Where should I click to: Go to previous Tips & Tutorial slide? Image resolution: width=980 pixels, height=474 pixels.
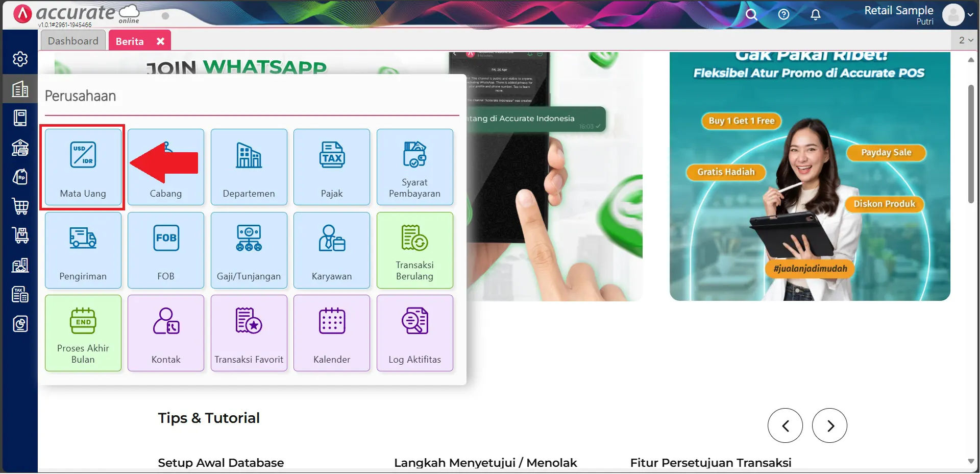[785, 425]
